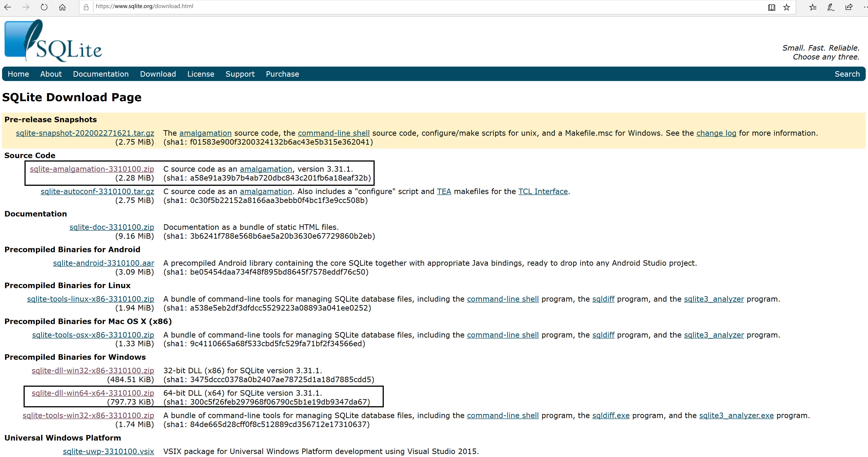
Task: Click the browser Back arrow
Action: 8,7
